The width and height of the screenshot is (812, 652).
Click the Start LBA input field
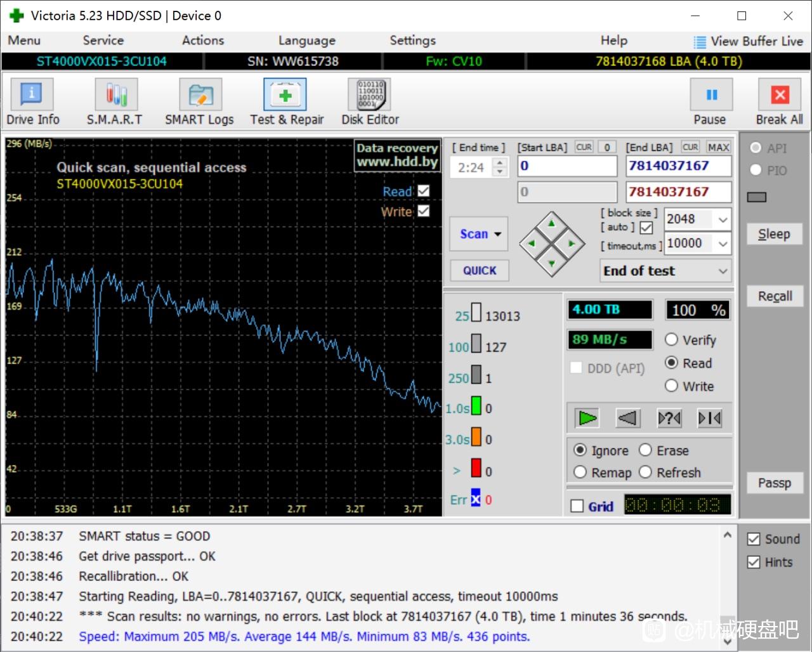(567, 166)
